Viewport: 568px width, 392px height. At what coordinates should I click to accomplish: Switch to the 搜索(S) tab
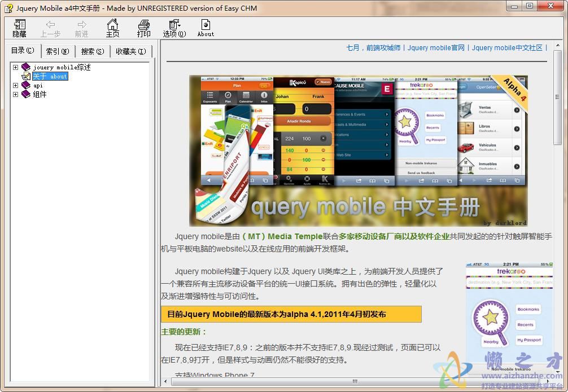tap(91, 51)
